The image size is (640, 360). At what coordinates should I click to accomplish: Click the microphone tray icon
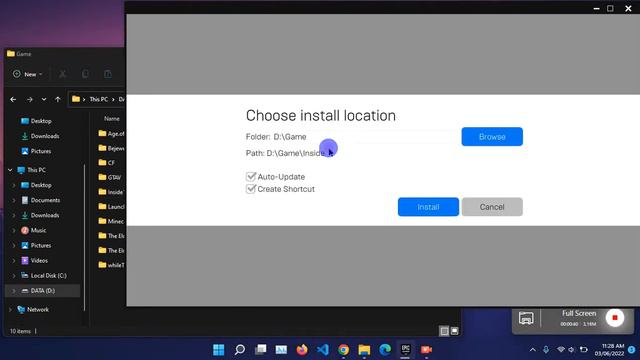tap(546, 350)
